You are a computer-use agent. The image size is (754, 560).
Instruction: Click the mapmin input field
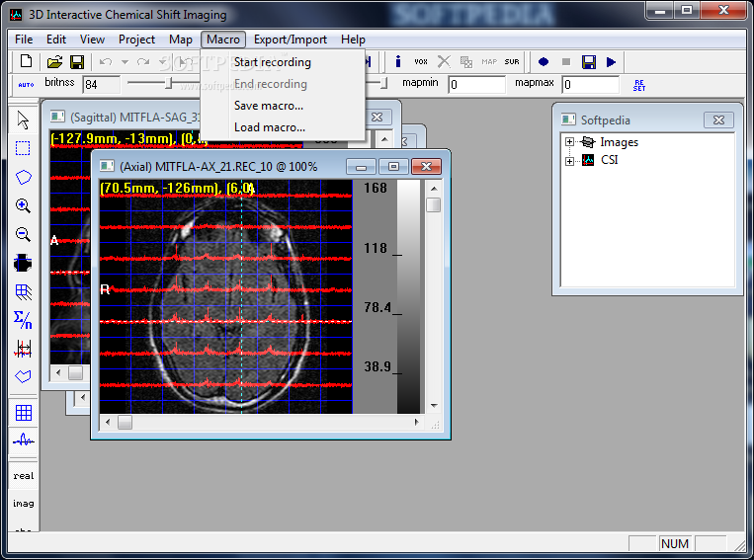[476, 85]
